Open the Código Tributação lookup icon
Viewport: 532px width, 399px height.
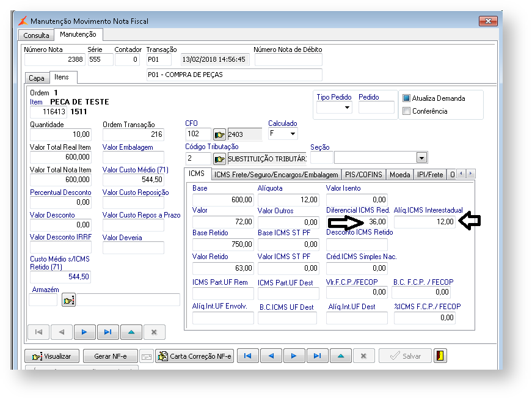tap(220, 159)
